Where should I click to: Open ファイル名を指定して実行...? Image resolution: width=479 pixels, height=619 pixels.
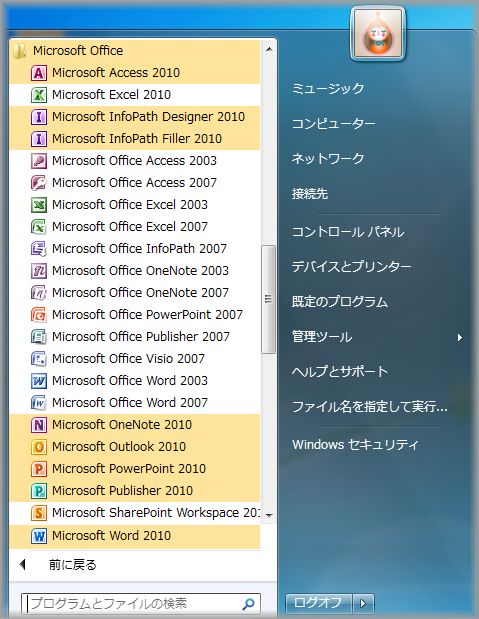pyautogui.click(x=370, y=407)
